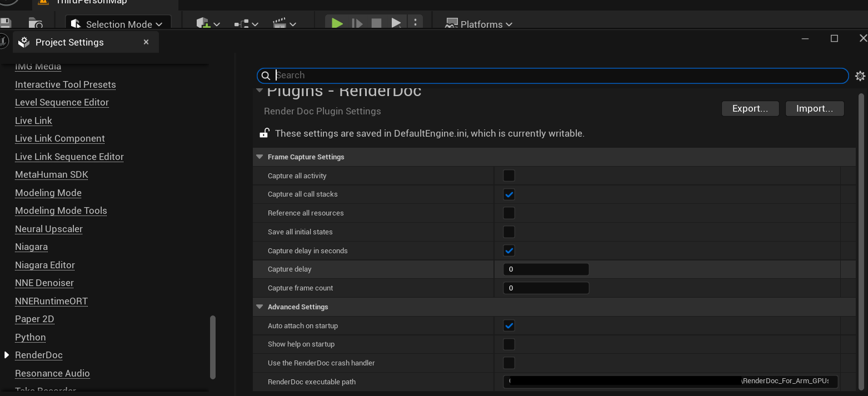Image resolution: width=868 pixels, height=396 pixels.
Task: Open the Niagara settings entry
Action: tap(31, 247)
